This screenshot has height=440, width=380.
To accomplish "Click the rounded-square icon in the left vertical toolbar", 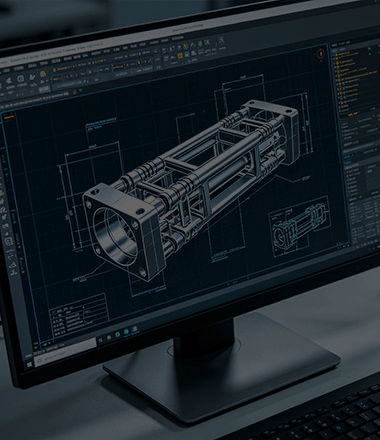I will point(9,241).
